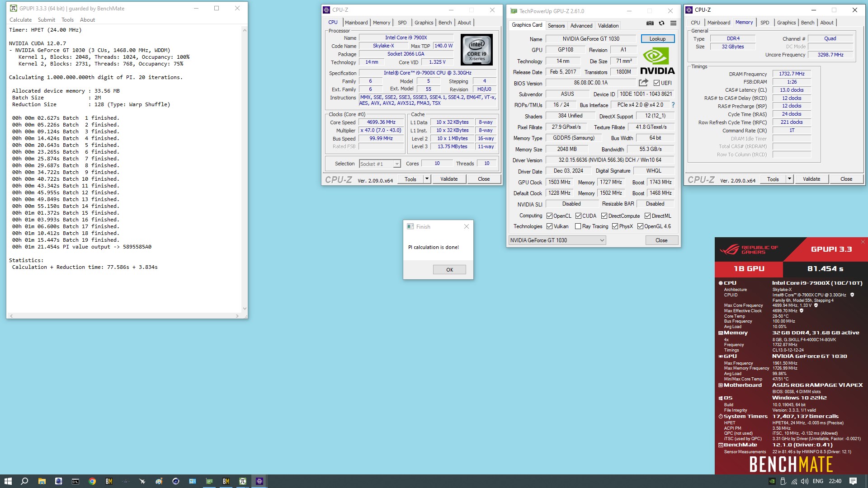Switch to Sensors tab in GPU-Z
This screenshot has width=868, height=488.
click(x=556, y=26)
